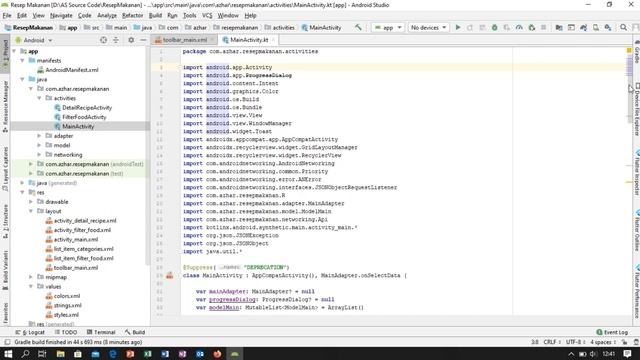Click the UTF-8 encoding status
This screenshot has width=640, height=360.
(x=575, y=342)
